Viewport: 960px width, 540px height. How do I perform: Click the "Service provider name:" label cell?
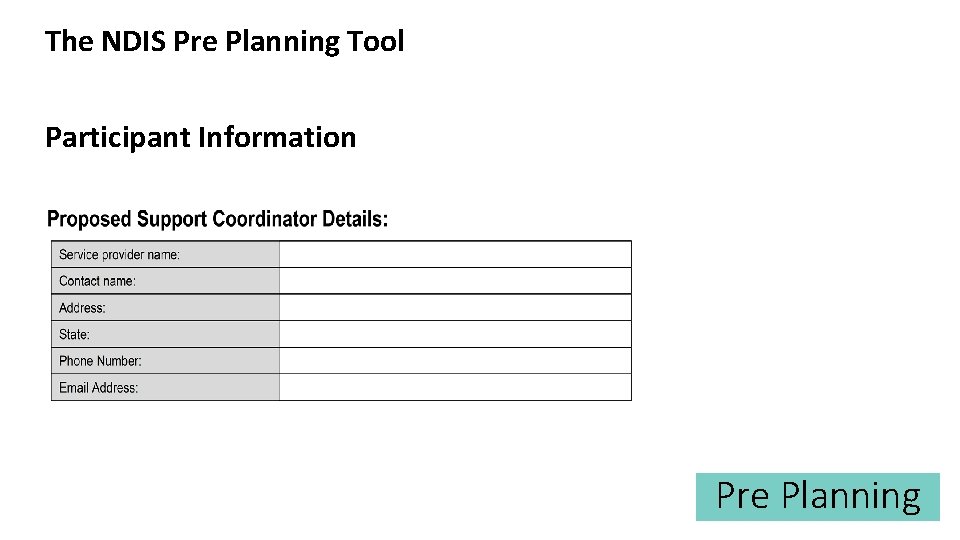[165, 254]
